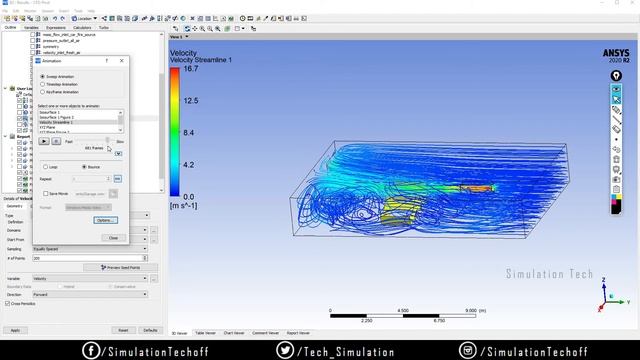
Task: Click the pan view icon
Action: (195, 29)
